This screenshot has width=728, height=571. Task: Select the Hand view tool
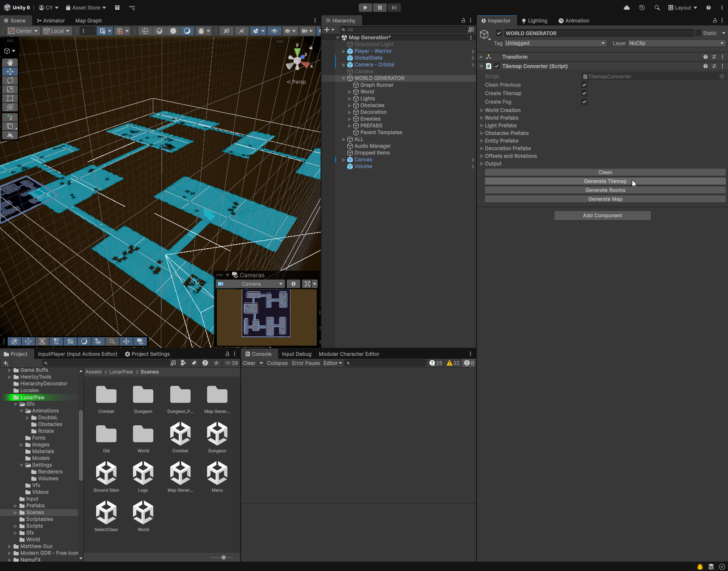10,63
